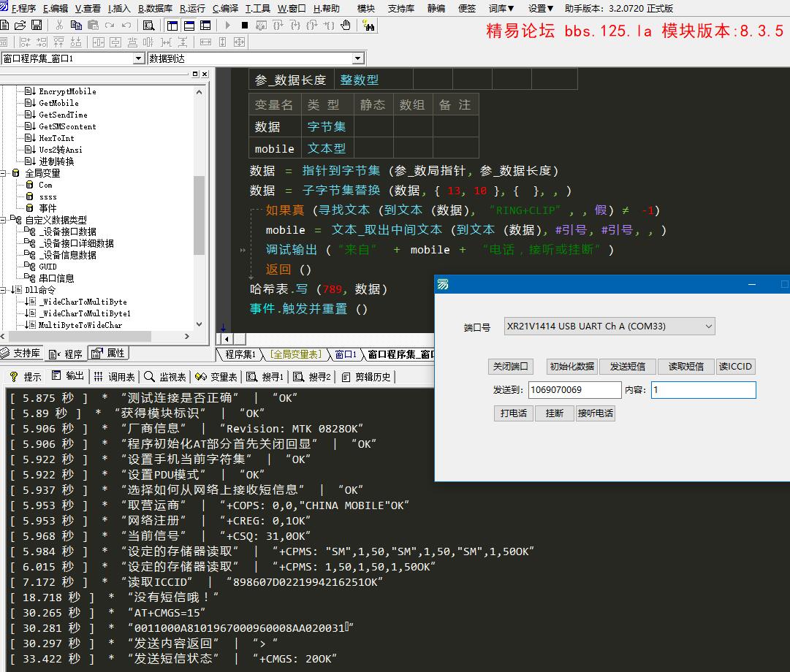The width and height of the screenshot is (790, 672).
Task: Open the B.数据库 menu
Action: click(155, 9)
